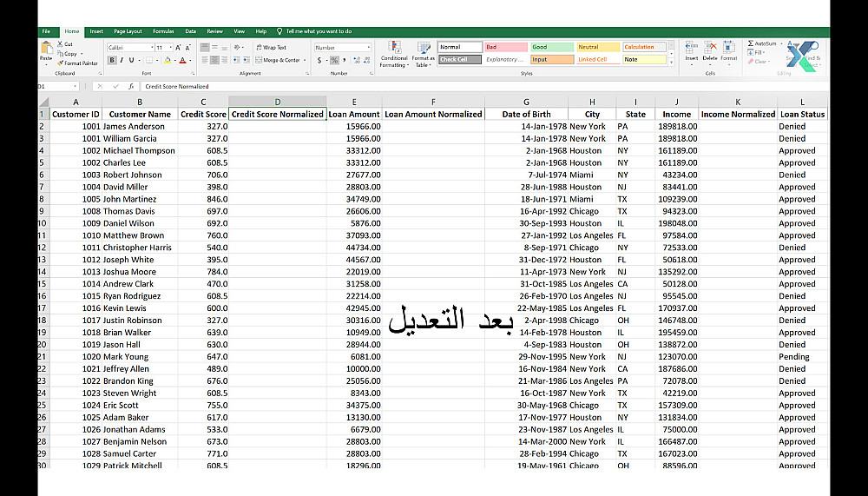
Task: Open the font size 11 dropdown
Action: click(170, 48)
